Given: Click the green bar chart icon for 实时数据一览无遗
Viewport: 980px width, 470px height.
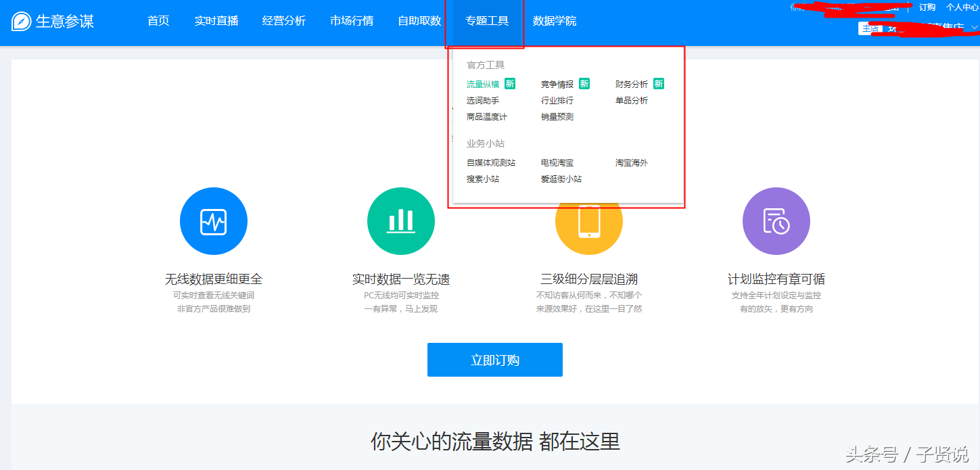Looking at the screenshot, I should click(x=401, y=221).
